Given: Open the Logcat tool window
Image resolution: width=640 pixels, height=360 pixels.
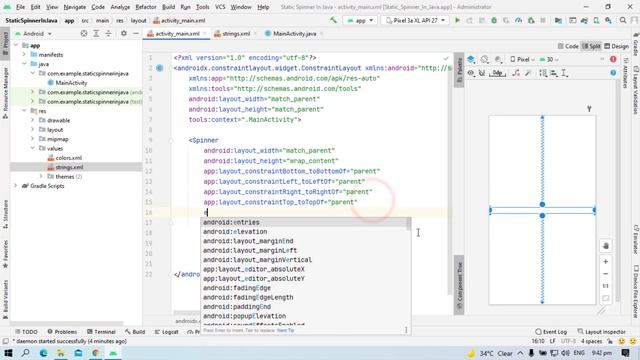Looking at the screenshot, I should click(x=167, y=332).
